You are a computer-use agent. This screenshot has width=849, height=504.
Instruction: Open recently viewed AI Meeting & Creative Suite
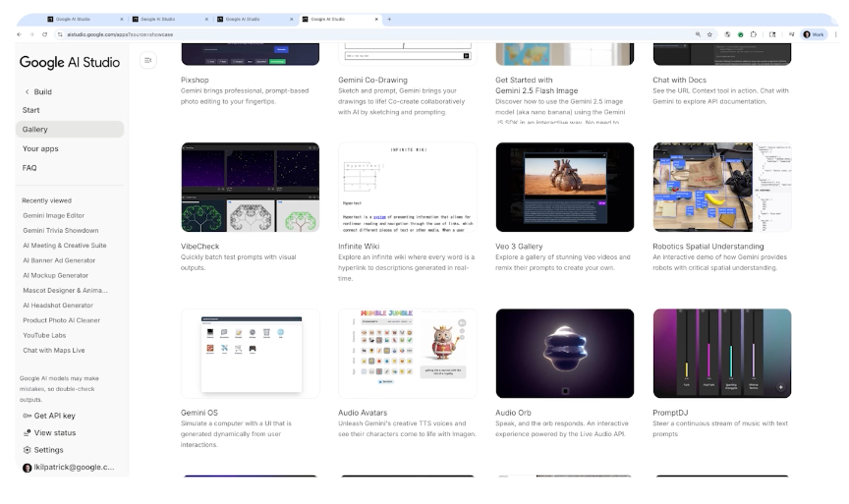(65, 246)
